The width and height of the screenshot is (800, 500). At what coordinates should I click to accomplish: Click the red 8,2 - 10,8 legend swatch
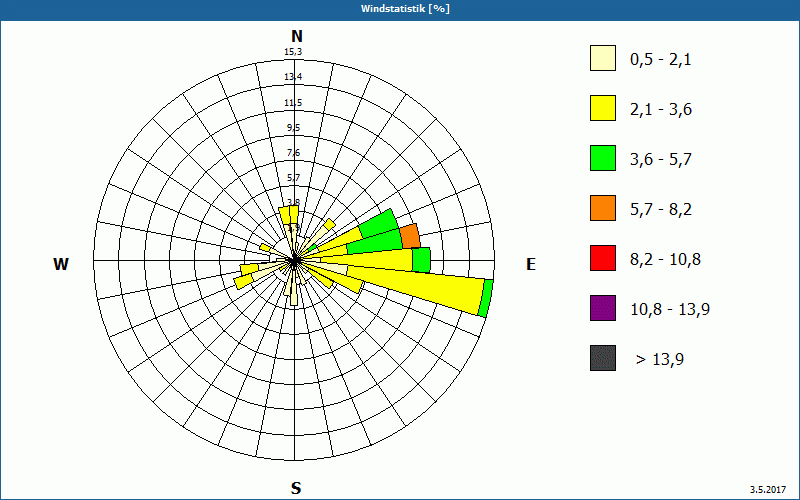click(x=603, y=258)
